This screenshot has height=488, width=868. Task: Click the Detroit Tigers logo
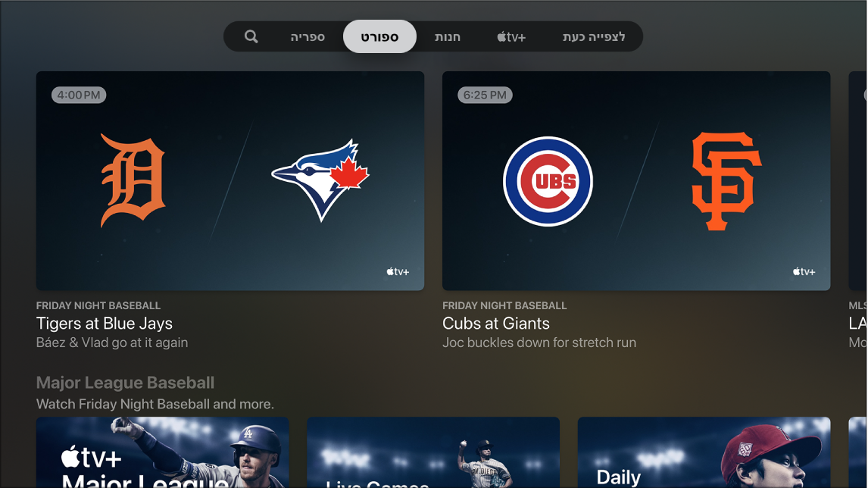[x=133, y=180]
